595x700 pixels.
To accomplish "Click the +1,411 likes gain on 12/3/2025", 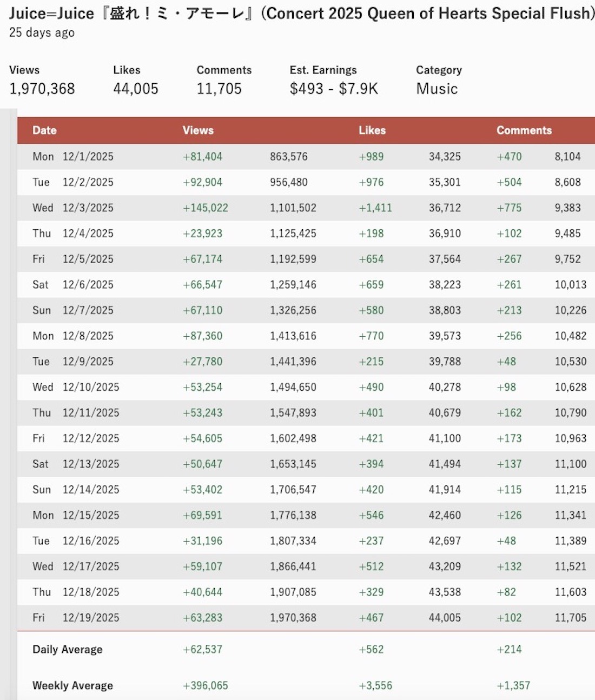I will [x=375, y=208].
